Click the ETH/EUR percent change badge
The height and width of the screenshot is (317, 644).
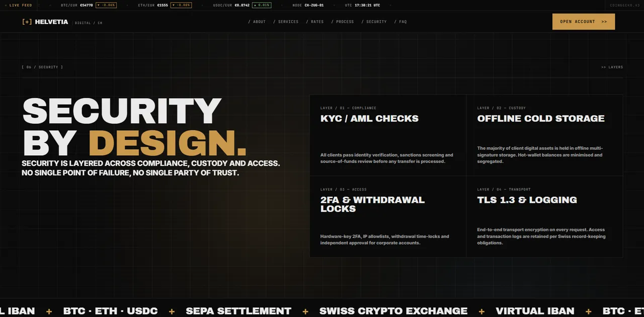[181, 5]
